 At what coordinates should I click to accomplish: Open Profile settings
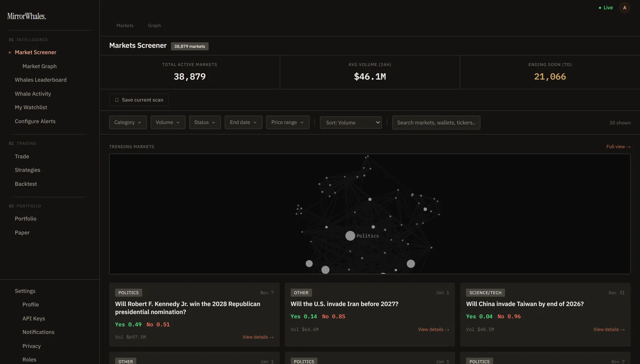click(30, 305)
